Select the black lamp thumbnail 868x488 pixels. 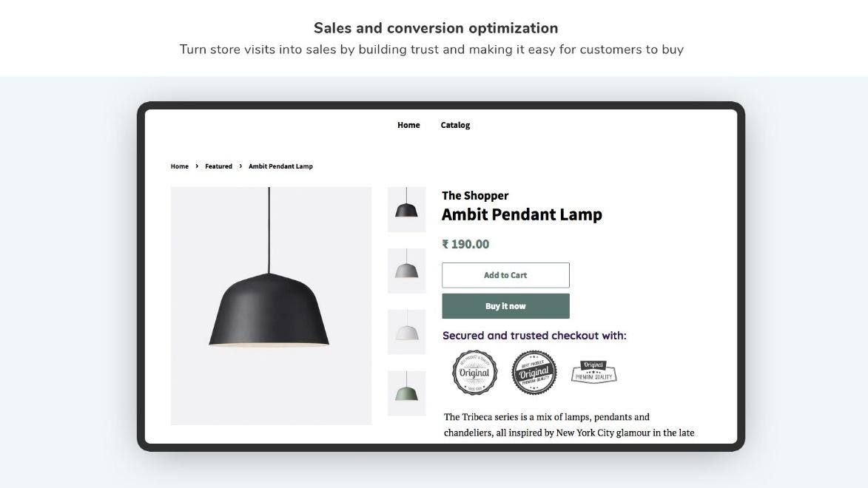[x=407, y=210]
